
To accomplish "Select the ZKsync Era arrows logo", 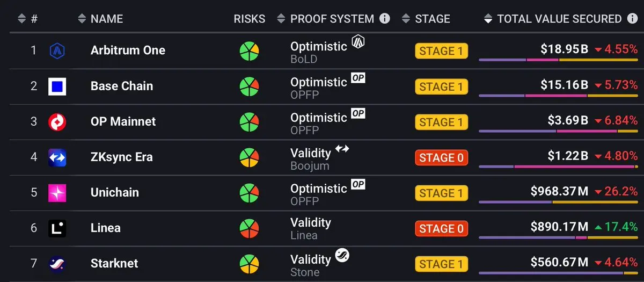I will [x=57, y=157].
